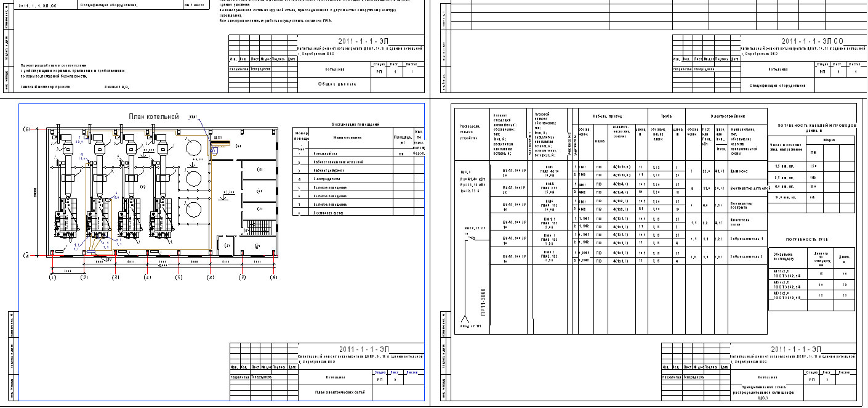Click 'Главный инженер проекта' signature line
The image size is (868, 408).
(x=46, y=87)
